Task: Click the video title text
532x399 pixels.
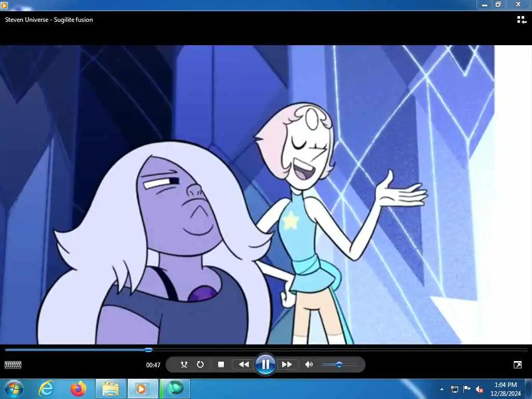Action: pyautogui.click(x=49, y=20)
